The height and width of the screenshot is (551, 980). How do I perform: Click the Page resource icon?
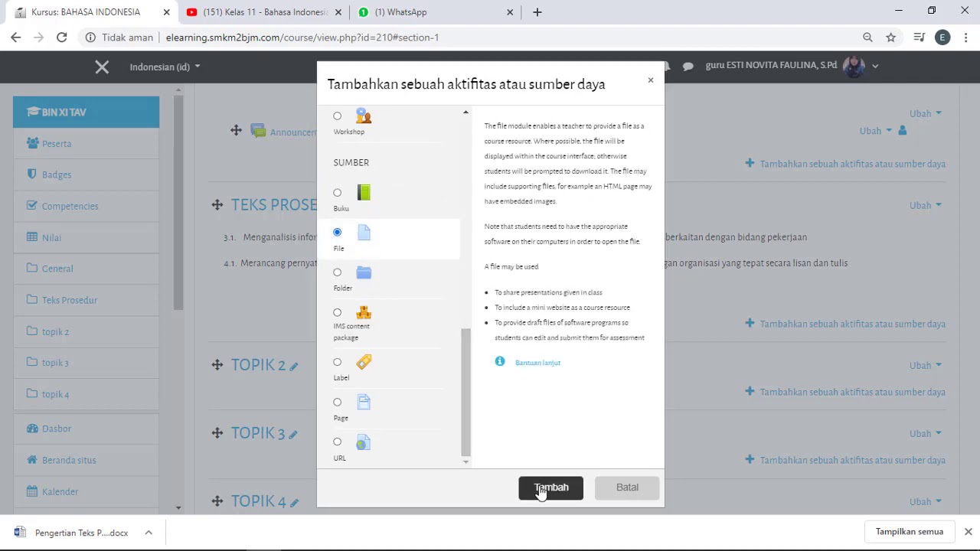(x=364, y=402)
